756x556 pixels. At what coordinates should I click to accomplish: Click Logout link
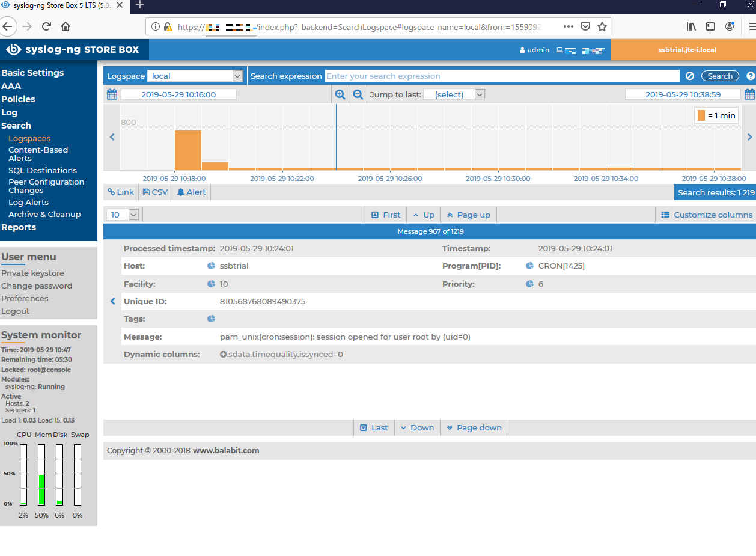pyautogui.click(x=15, y=311)
